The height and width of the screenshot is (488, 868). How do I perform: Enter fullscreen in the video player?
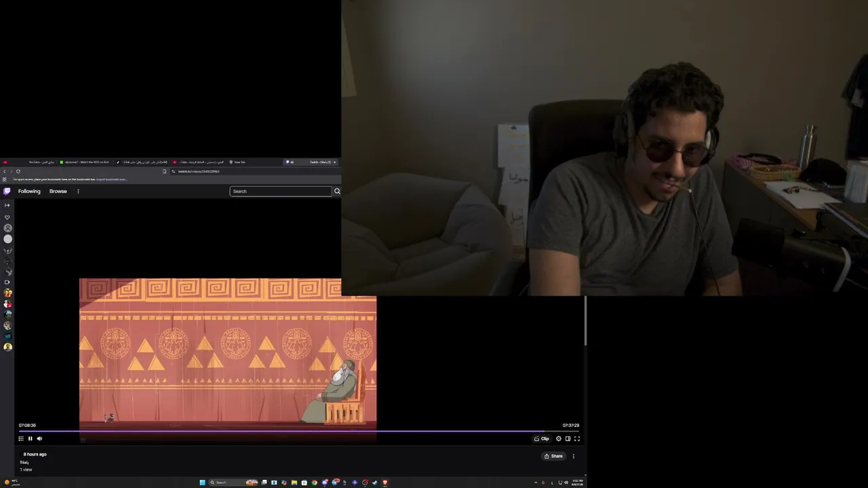pyautogui.click(x=577, y=439)
